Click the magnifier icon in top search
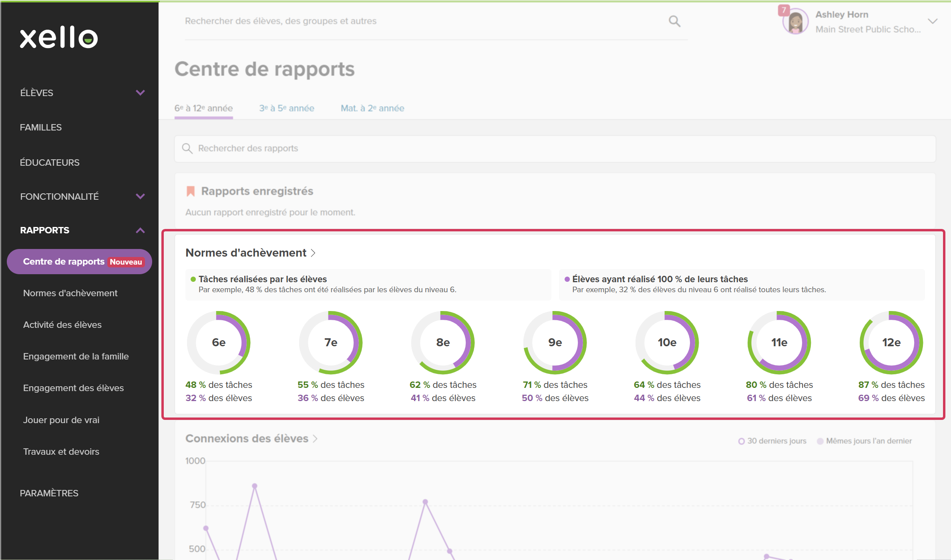The width and height of the screenshot is (951, 560). coord(674,21)
